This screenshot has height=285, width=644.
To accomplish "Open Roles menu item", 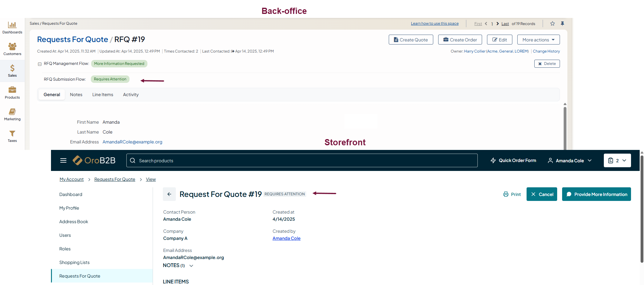I will (65, 249).
